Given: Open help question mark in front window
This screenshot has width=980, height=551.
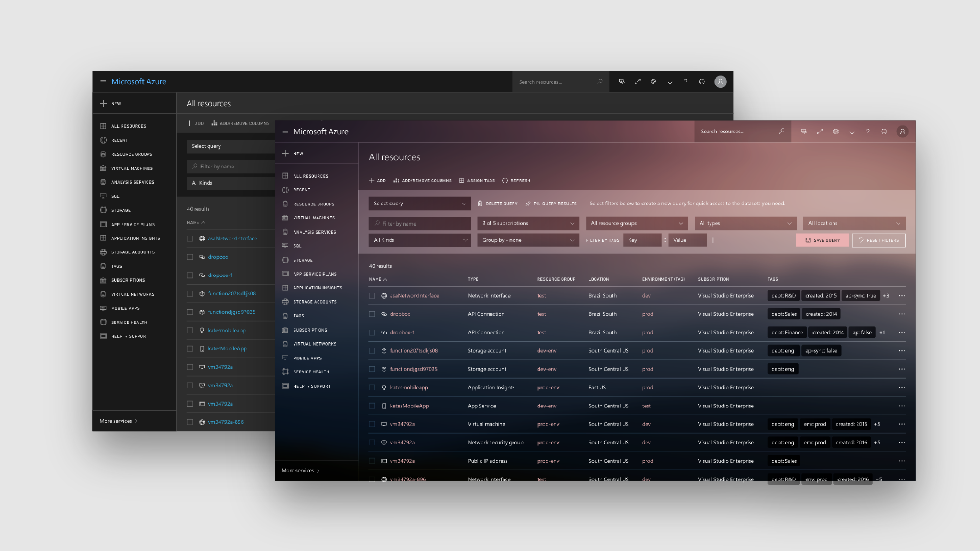Looking at the screenshot, I should coord(868,131).
